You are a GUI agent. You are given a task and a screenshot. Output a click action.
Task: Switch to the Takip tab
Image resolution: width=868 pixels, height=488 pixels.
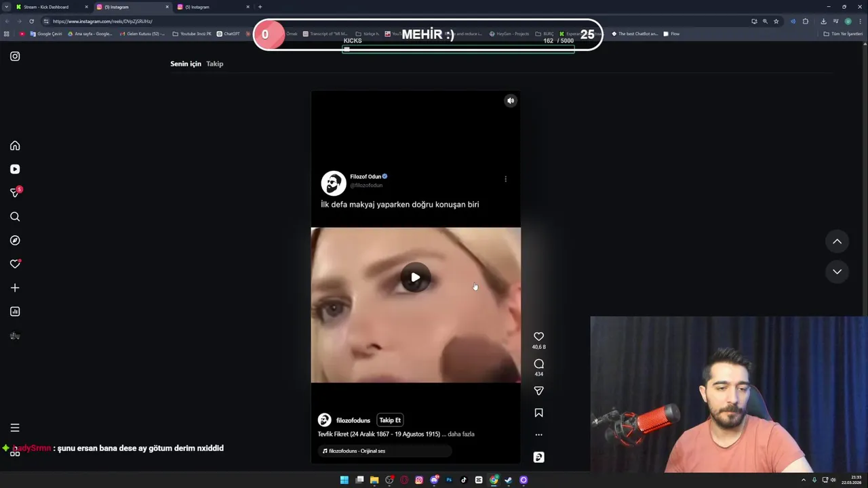click(x=214, y=64)
